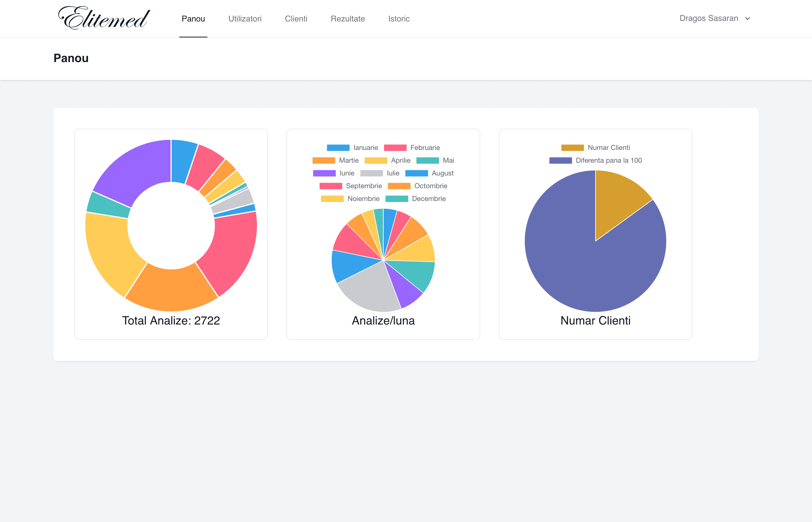Toggle the Septembrie legend swatch

coord(331,186)
